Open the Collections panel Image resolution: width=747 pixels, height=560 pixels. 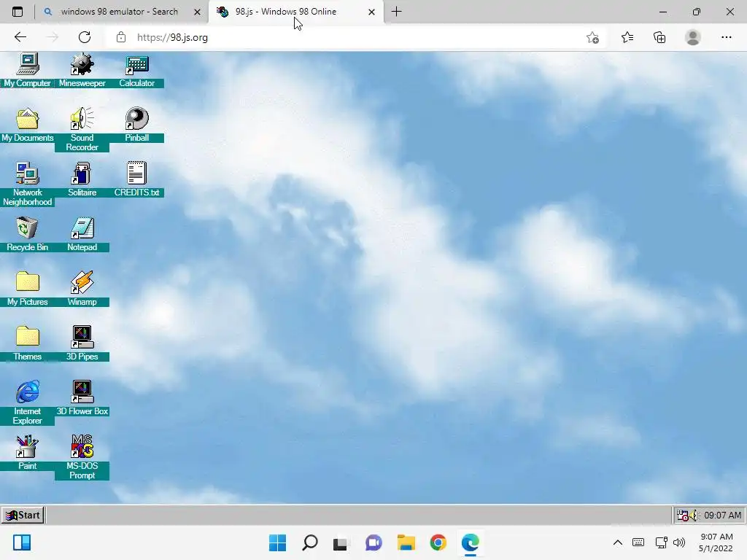click(x=659, y=37)
